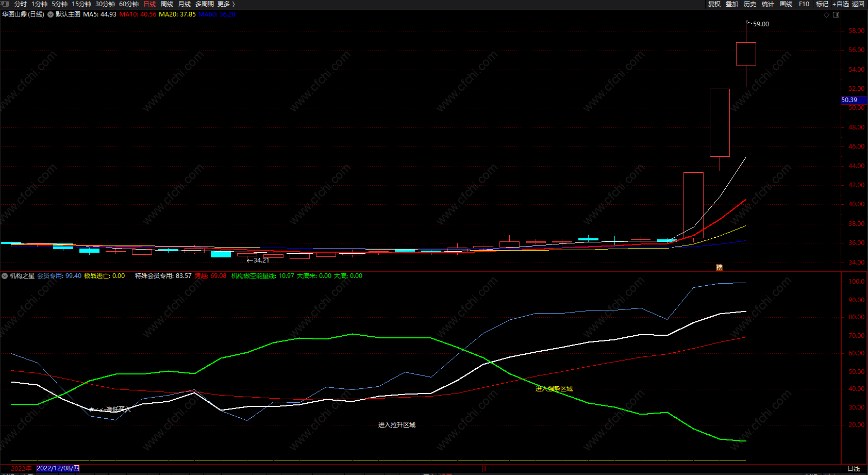868x475 pixels.
Task: Click the 极品逃亡: 0.00 indicator label
Action: [x=104, y=276]
